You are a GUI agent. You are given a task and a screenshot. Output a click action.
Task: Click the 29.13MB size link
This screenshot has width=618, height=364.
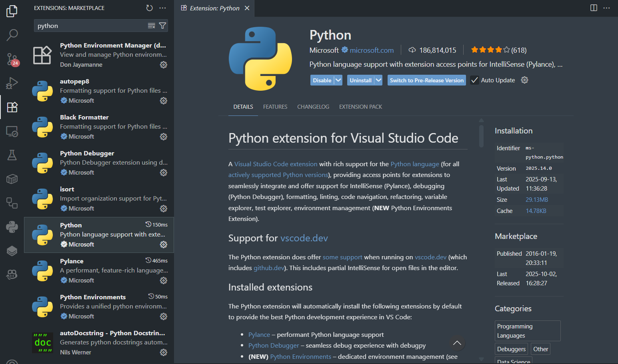[537, 200]
